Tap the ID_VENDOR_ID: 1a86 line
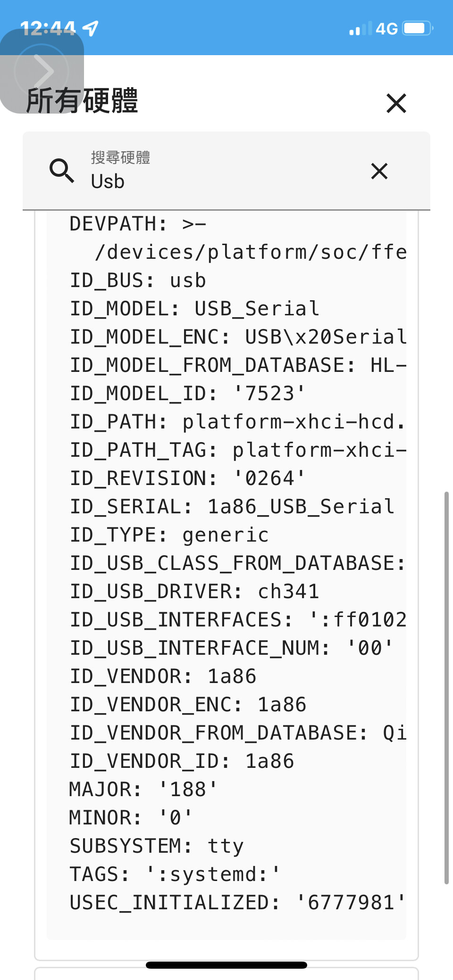Viewport: 453px width, 980px height. coord(182,761)
